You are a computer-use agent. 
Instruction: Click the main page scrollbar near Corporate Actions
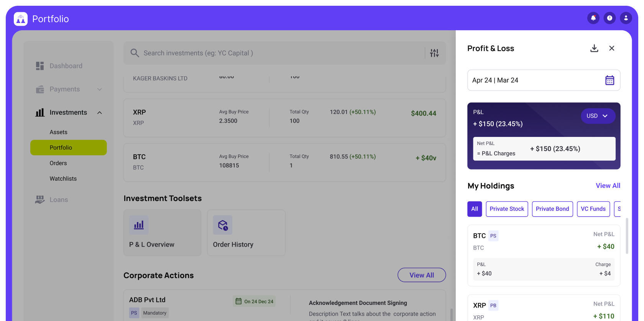(x=451, y=314)
